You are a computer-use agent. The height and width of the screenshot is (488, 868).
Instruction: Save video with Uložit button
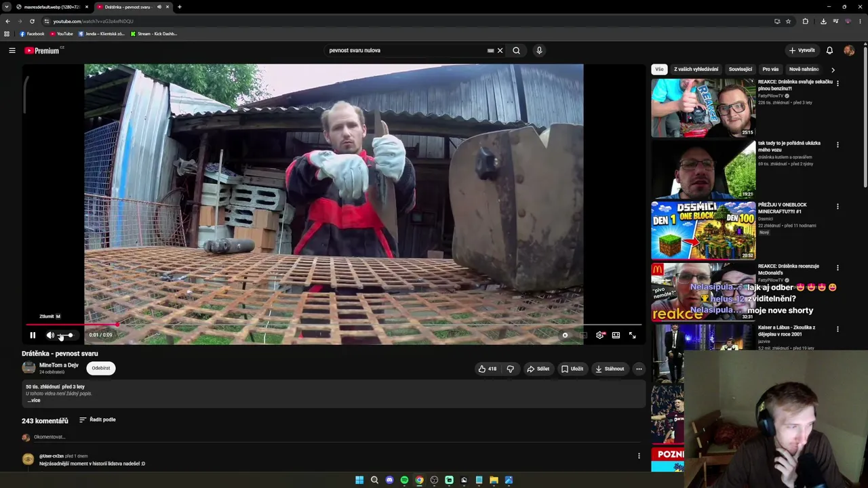coord(572,369)
